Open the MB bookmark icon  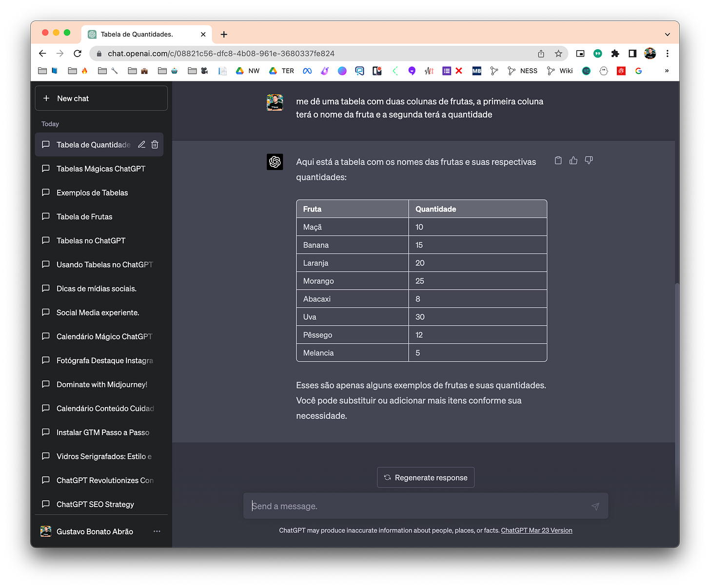(476, 71)
